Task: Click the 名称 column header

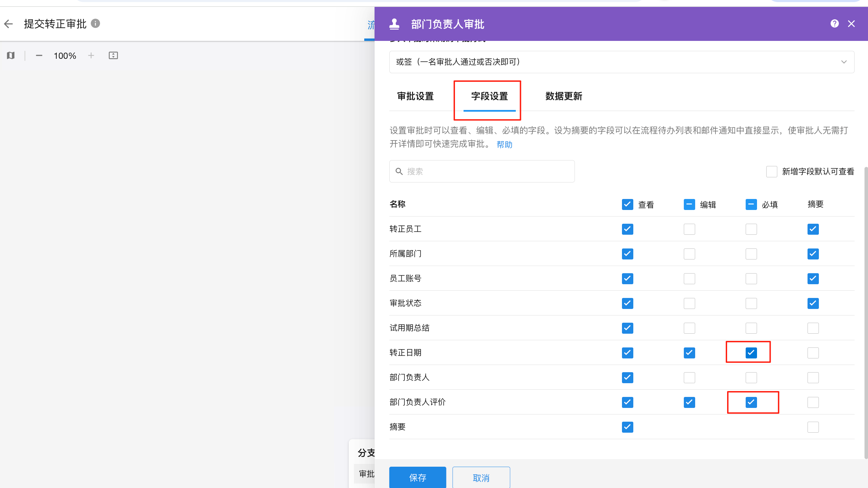Action: 398,204
